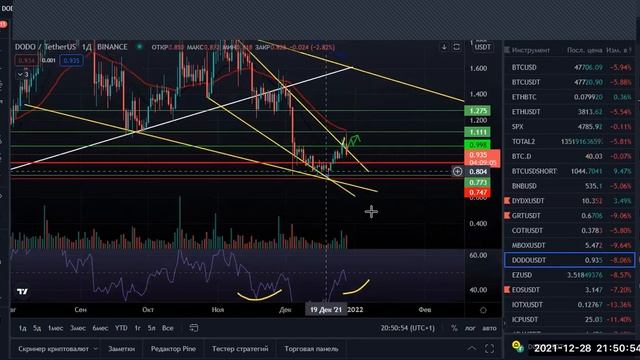Collapse the bottom panel using the up chevron
640x360 pixels.
click(x=471, y=349)
